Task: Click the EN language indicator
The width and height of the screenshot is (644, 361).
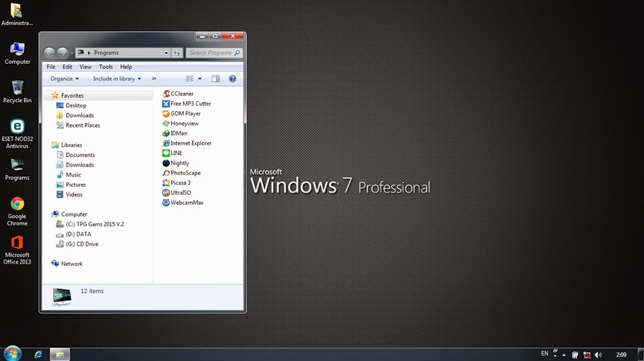Action: 545,354
